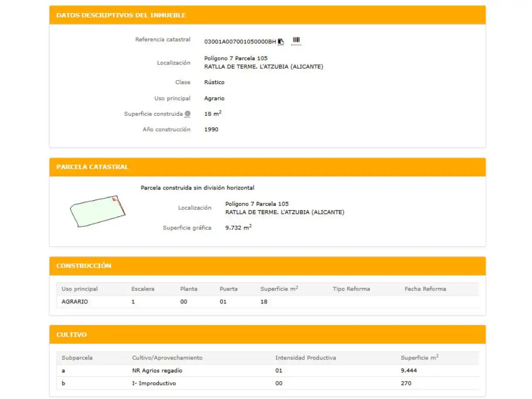Open the parcel map thumbnail
This screenshot has width=532, height=399.
pos(97,211)
